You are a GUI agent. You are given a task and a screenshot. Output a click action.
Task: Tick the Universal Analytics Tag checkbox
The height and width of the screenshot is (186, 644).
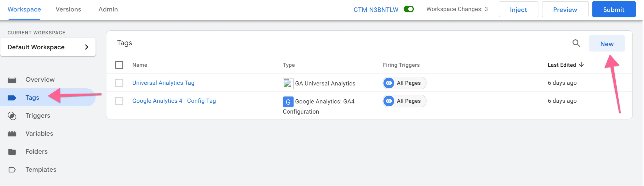point(119,83)
